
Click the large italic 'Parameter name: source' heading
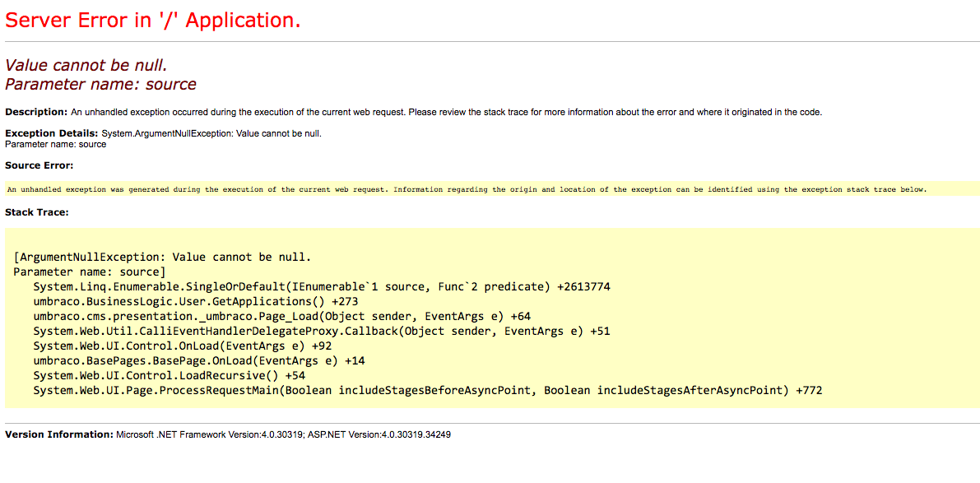click(x=100, y=84)
